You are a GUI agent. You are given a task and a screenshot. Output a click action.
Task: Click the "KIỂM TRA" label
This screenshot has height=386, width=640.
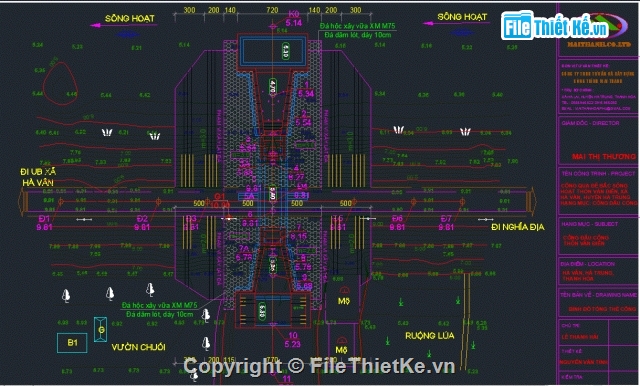[571, 377]
